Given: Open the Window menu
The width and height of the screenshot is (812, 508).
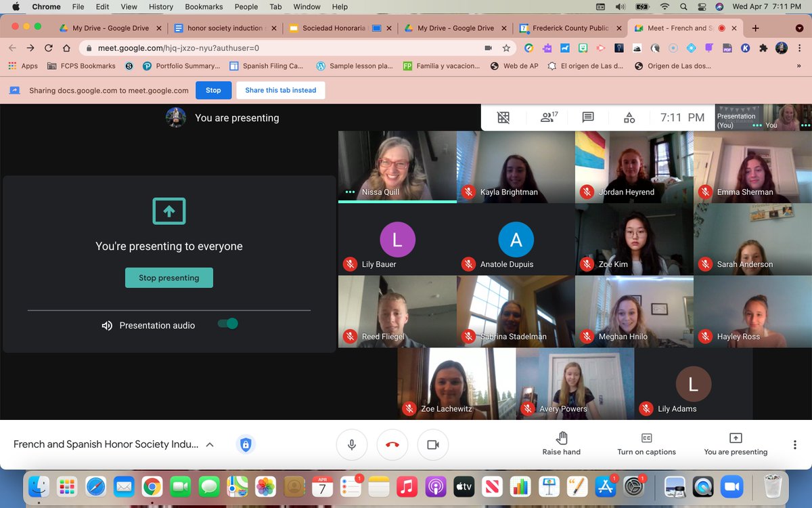Looking at the screenshot, I should click(x=307, y=7).
